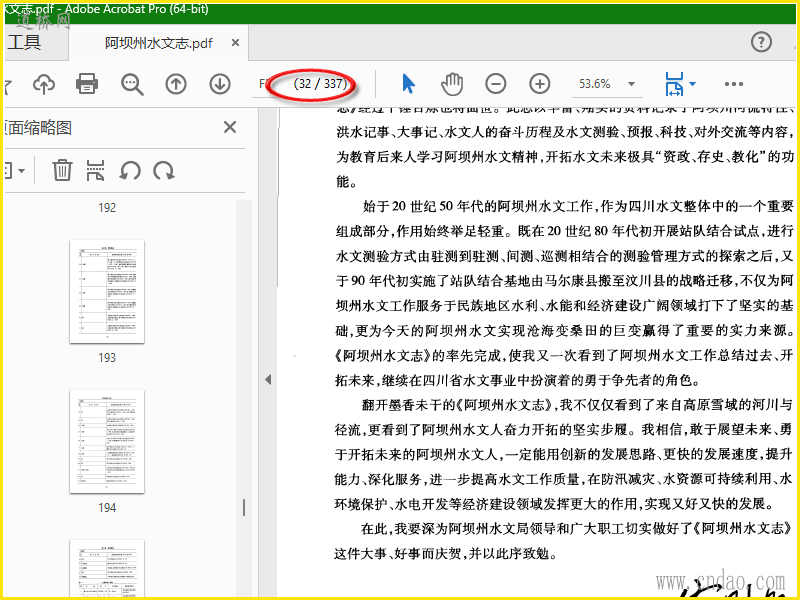Close the 页面缩略图 thumbnails panel

click(230, 127)
